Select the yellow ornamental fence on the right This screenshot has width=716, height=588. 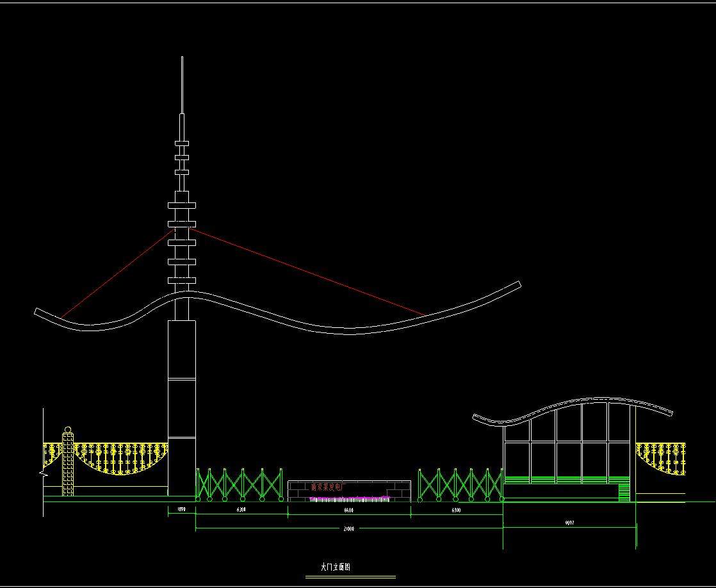coord(661,456)
